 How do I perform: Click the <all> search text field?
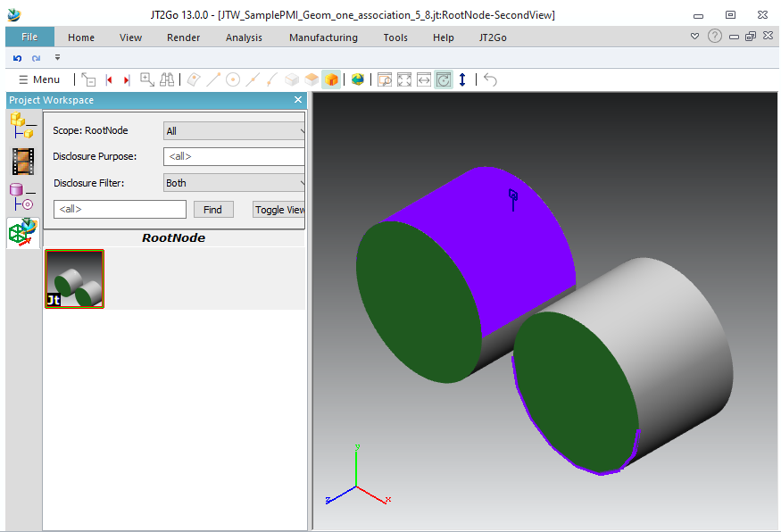120,209
